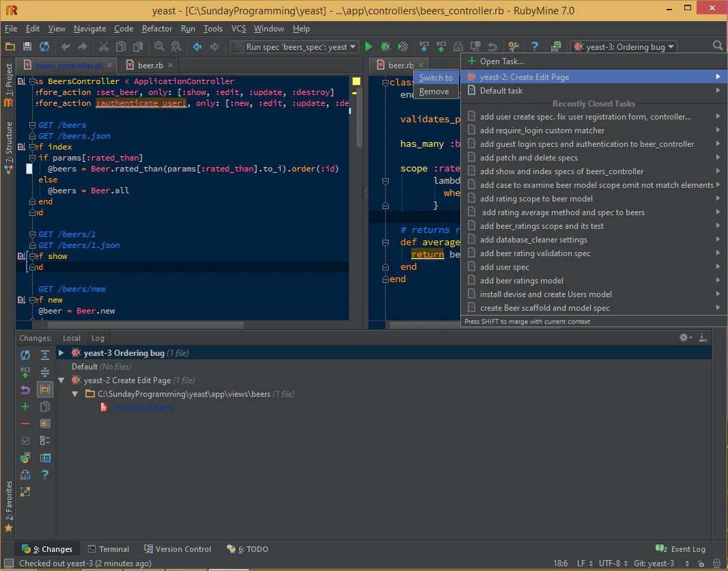Refresh changes in the Changes panel
The width and height of the screenshot is (728, 571).
coord(25,355)
